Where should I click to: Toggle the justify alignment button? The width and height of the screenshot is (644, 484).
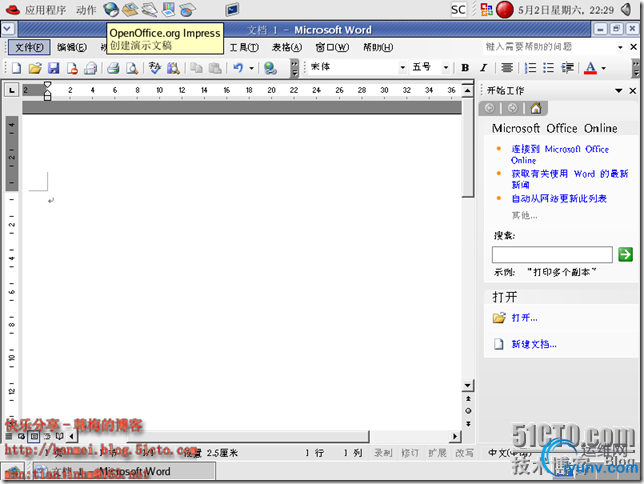[507, 68]
